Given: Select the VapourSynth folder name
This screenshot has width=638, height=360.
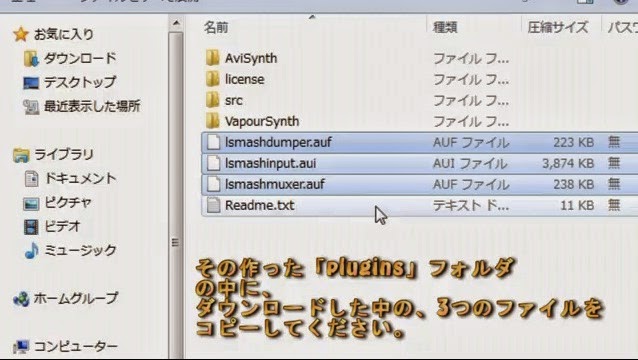Looking at the screenshot, I should coord(262,121).
